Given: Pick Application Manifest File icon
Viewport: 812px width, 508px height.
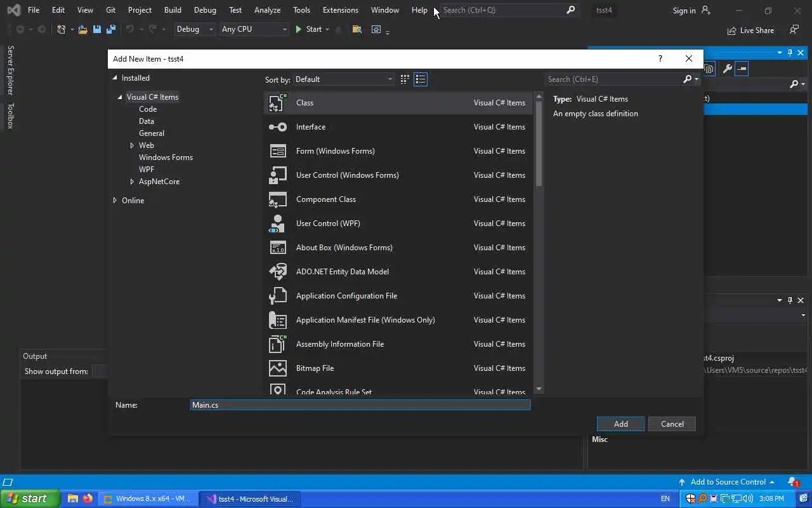Looking at the screenshot, I should tap(278, 320).
